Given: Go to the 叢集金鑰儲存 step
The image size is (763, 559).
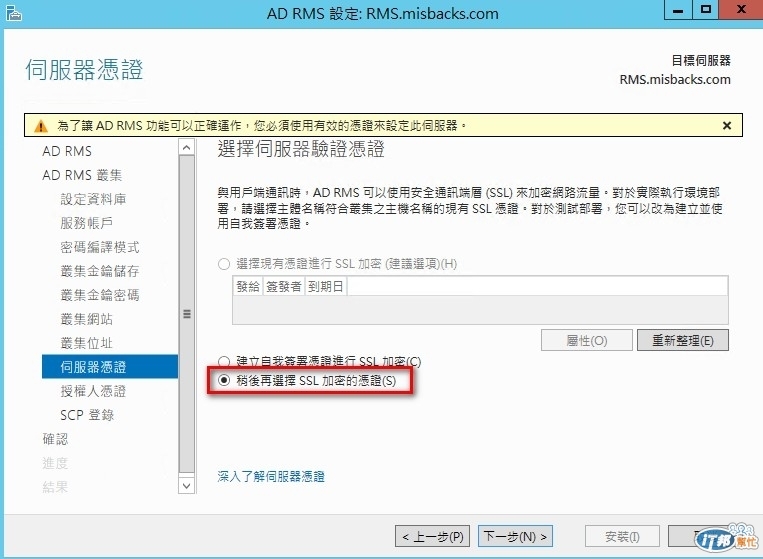Looking at the screenshot, I should point(100,271).
